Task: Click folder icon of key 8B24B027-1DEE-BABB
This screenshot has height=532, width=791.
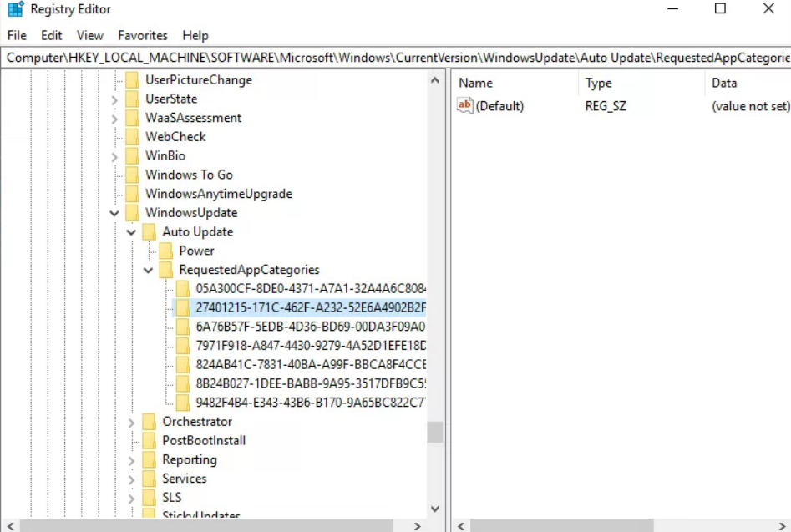Action: 183,383
